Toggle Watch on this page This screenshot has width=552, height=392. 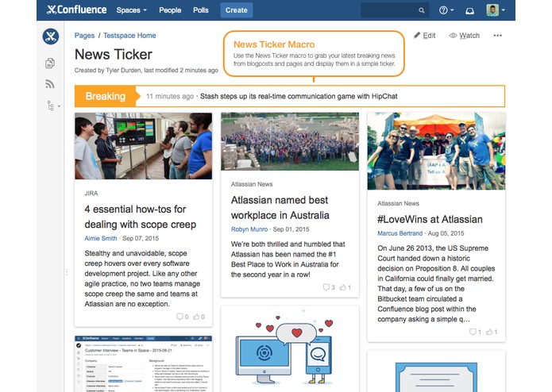click(x=465, y=36)
